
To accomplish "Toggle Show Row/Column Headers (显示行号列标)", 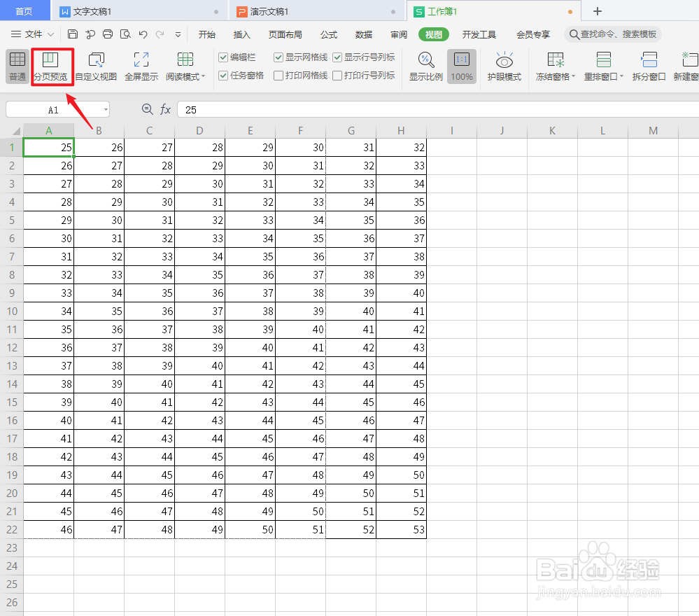I will coord(337,57).
